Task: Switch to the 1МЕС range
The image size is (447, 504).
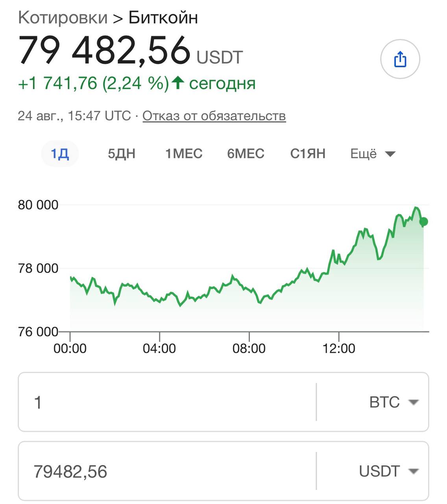Action: click(184, 154)
